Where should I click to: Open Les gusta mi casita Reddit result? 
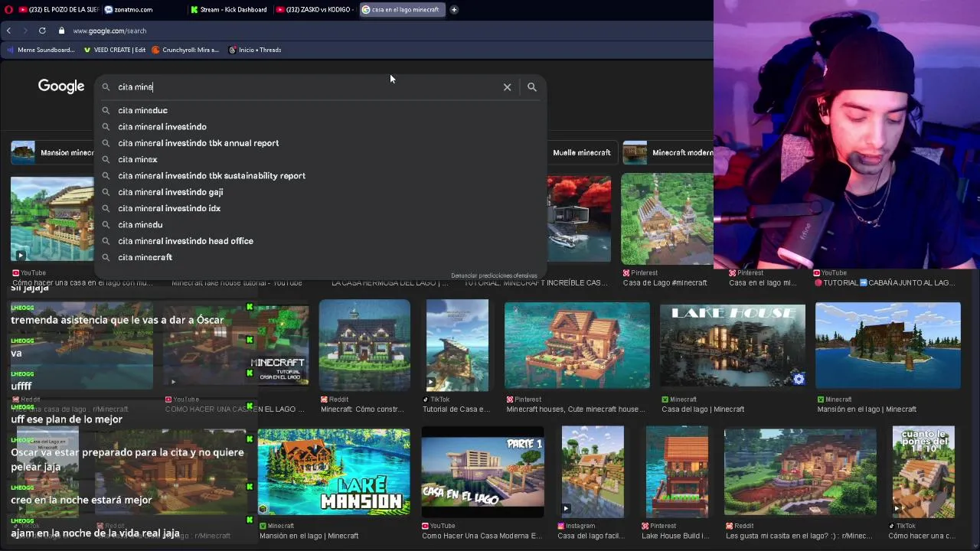[x=799, y=536]
